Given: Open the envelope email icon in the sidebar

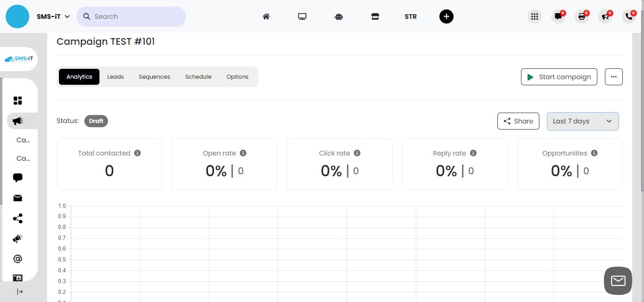Looking at the screenshot, I should click(x=17, y=198).
